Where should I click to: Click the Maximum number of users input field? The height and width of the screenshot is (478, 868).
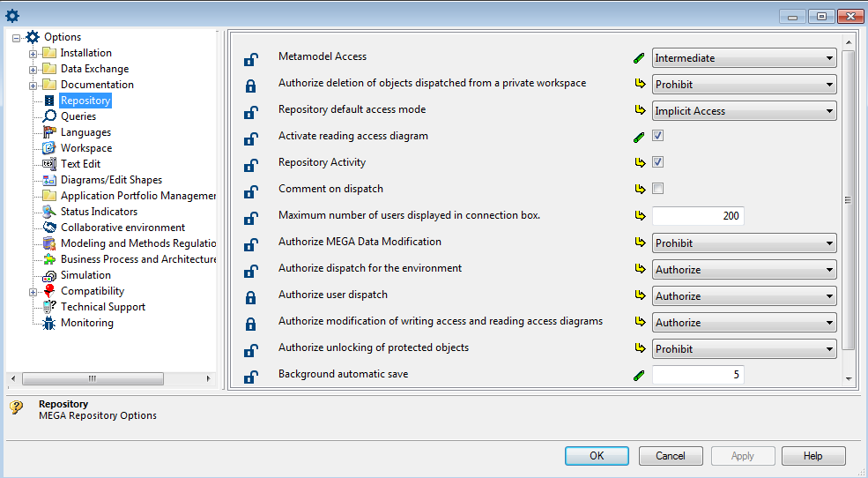(x=698, y=216)
